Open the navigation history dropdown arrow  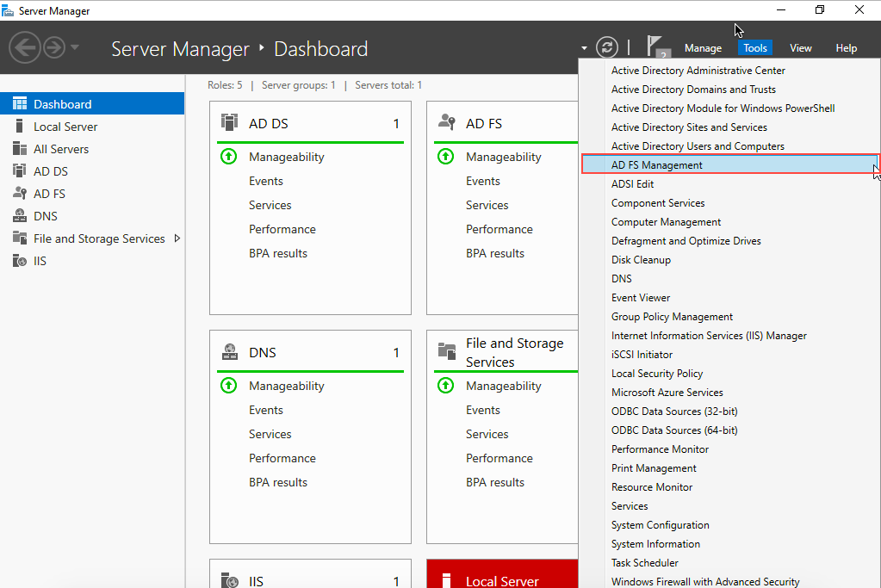tap(75, 47)
